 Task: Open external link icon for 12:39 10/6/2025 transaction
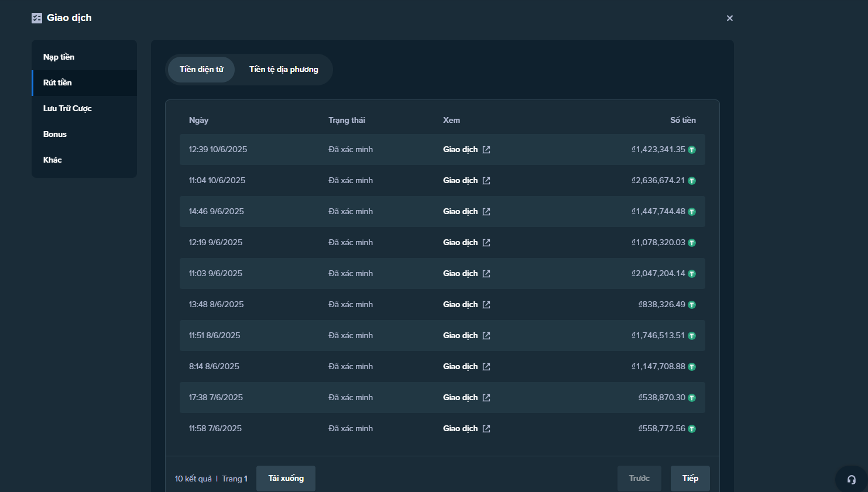(486, 150)
